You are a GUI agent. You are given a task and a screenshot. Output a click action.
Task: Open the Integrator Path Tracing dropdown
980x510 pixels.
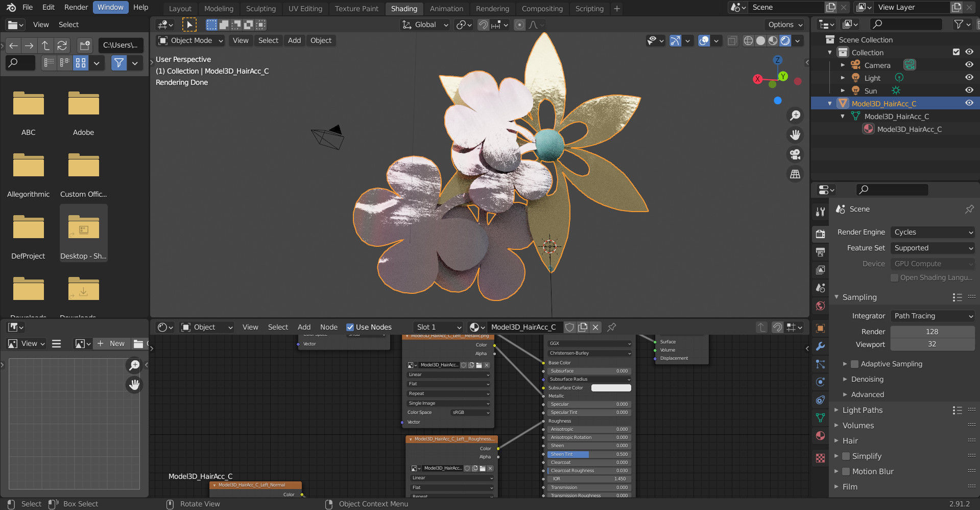pos(933,316)
